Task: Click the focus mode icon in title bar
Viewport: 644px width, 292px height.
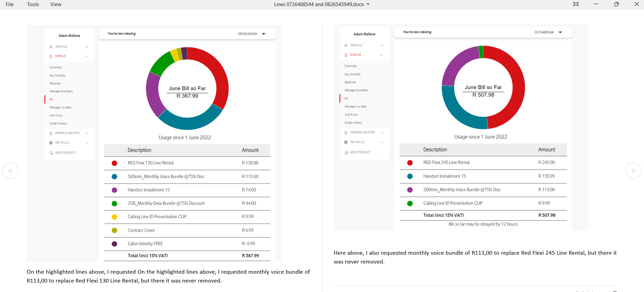Action: coord(576,4)
